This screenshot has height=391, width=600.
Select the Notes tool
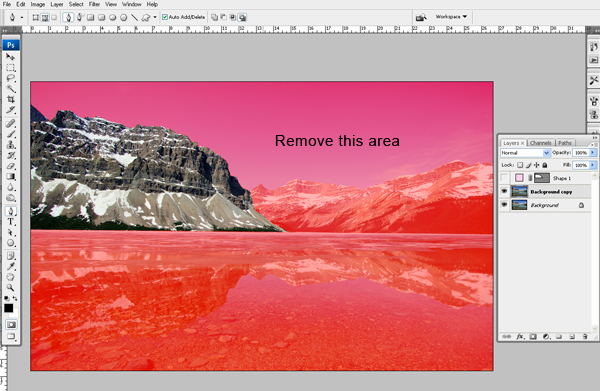click(10, 256)
